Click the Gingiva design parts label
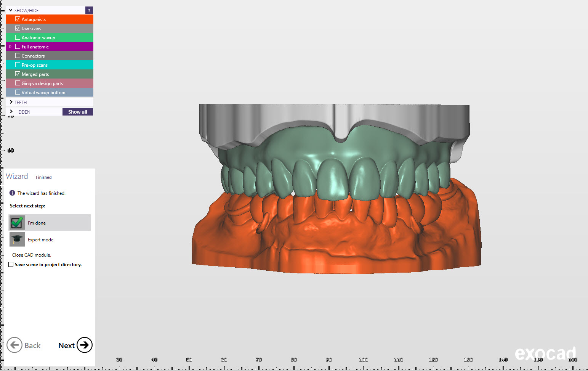 click(x=42, y=84)
